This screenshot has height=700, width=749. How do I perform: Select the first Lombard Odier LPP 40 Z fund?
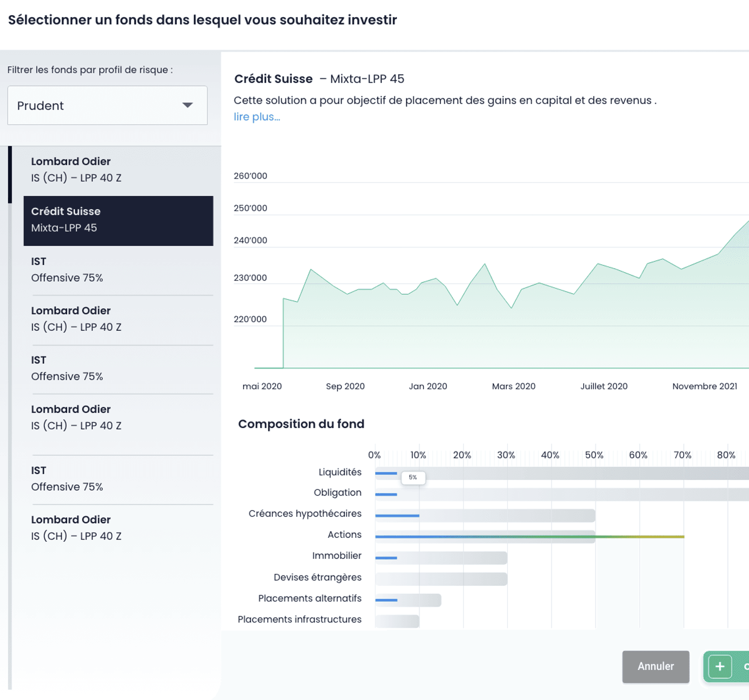[118, 169]
